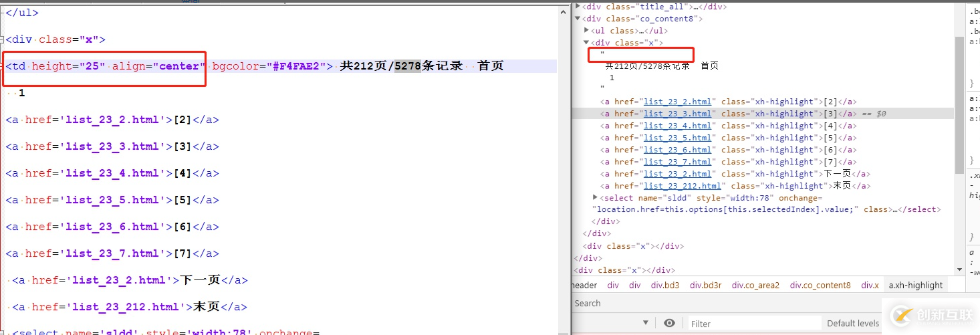Image resolution: width=980 pixels, height=335 pixels.
Task: Click the <div class="x"> source line
Action: point(55,39)
